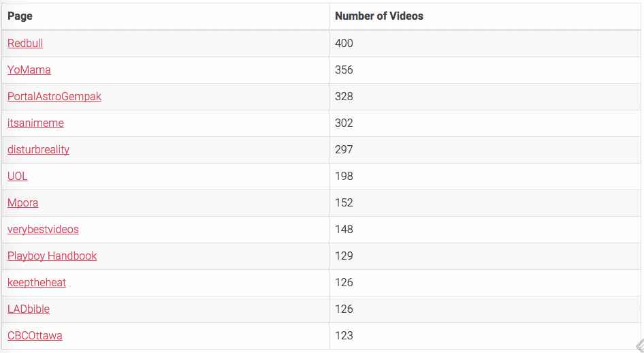Click the 198 value for UOL
Image resolution: width=644 pixels, height=353 pixels.
click(344, 176)
